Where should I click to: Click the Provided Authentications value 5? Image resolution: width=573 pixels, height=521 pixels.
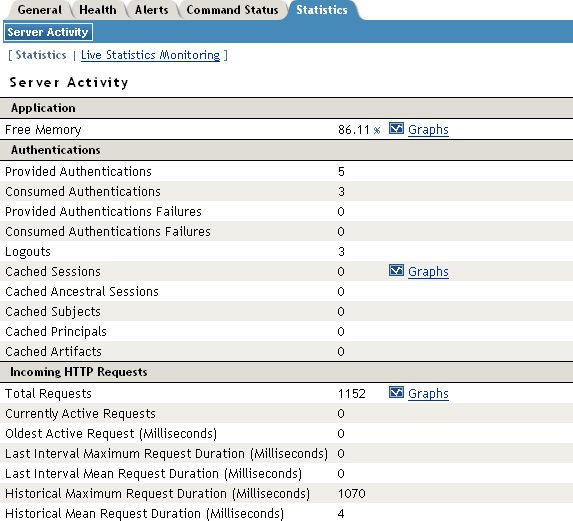341,172
